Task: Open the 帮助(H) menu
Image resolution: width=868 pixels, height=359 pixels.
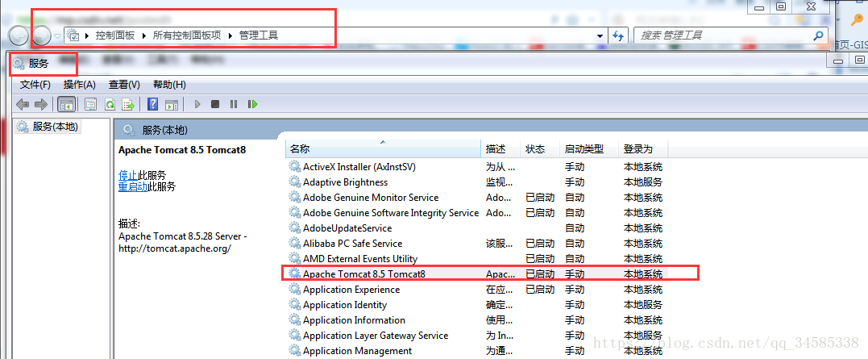Action: (x=169, y=85)
